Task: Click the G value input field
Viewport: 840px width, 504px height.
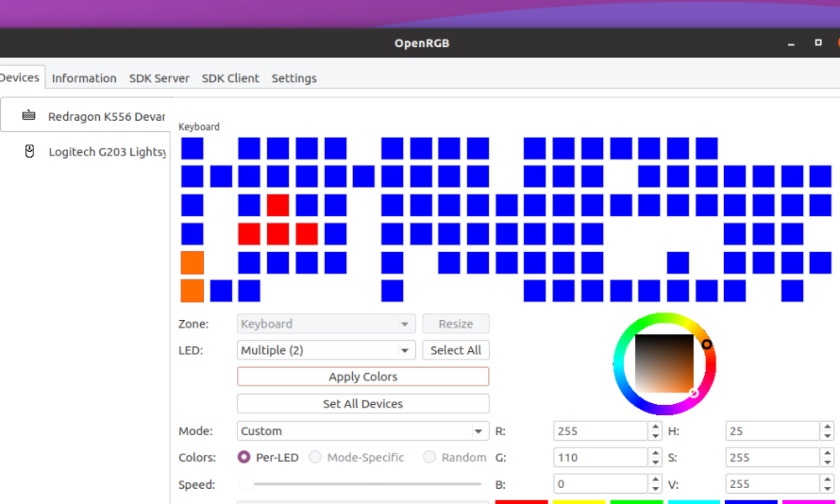Action: [x=601, y=458]
